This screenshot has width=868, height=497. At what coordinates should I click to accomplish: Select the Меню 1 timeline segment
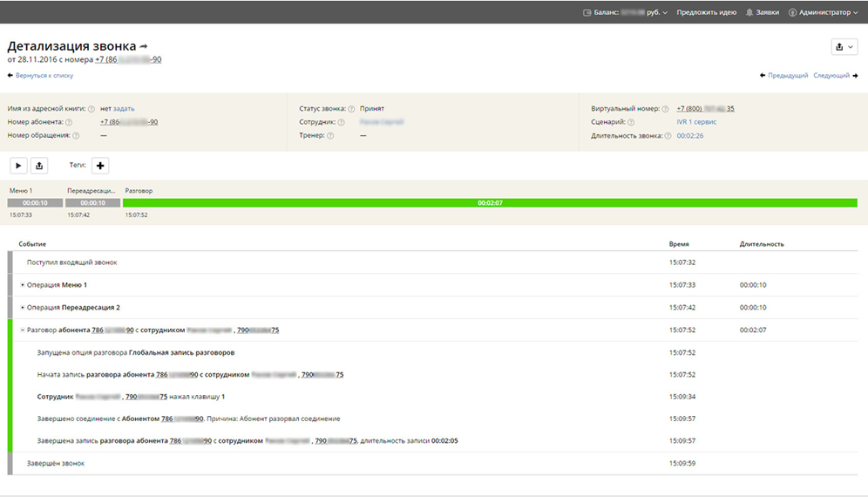pos(35,203)
